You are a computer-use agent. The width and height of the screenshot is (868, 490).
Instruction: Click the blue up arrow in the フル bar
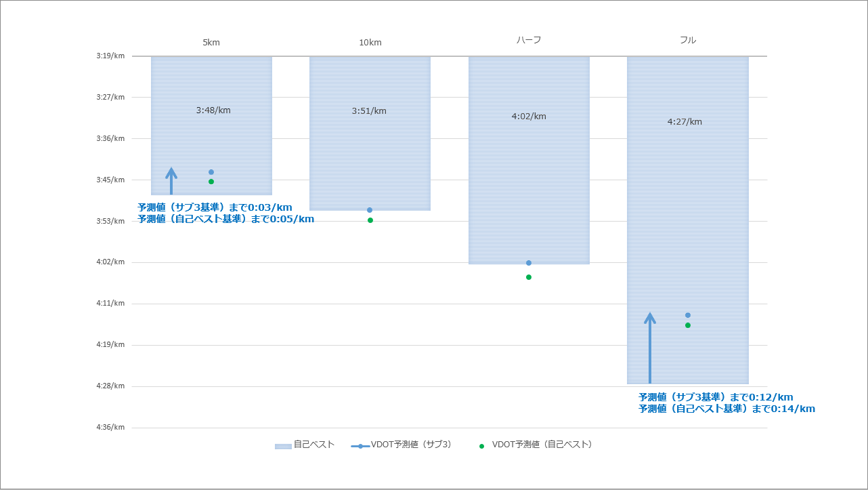click(x=650, y=348)
